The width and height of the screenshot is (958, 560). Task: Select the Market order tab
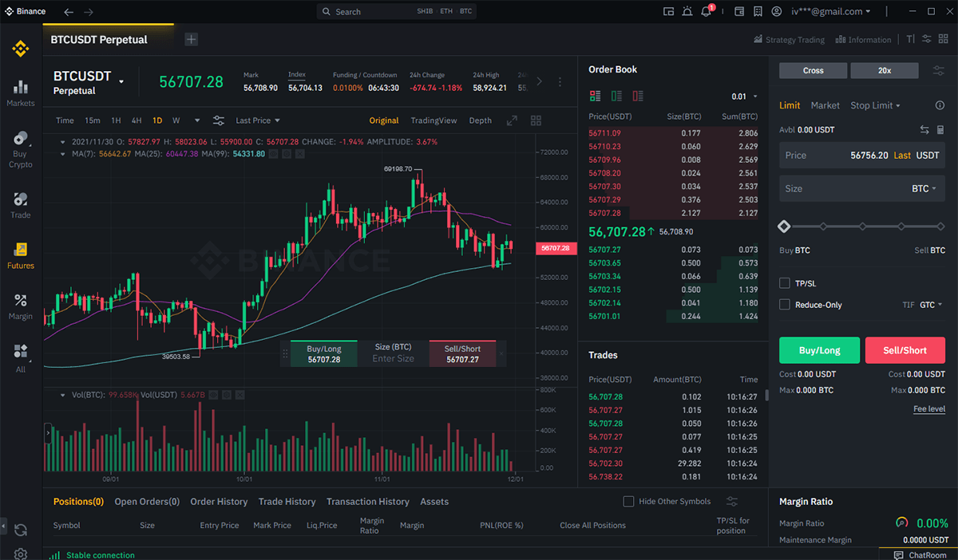click(x=825, y=105)
